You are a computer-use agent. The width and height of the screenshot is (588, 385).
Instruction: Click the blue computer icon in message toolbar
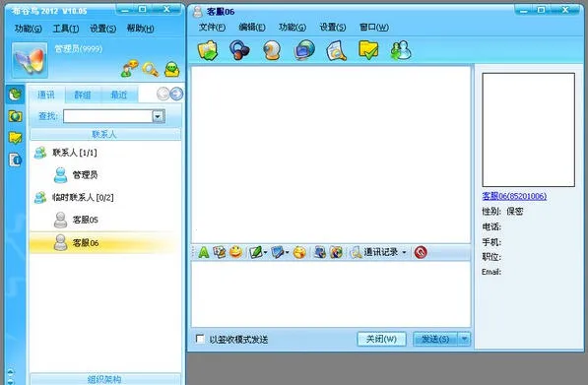319,252
